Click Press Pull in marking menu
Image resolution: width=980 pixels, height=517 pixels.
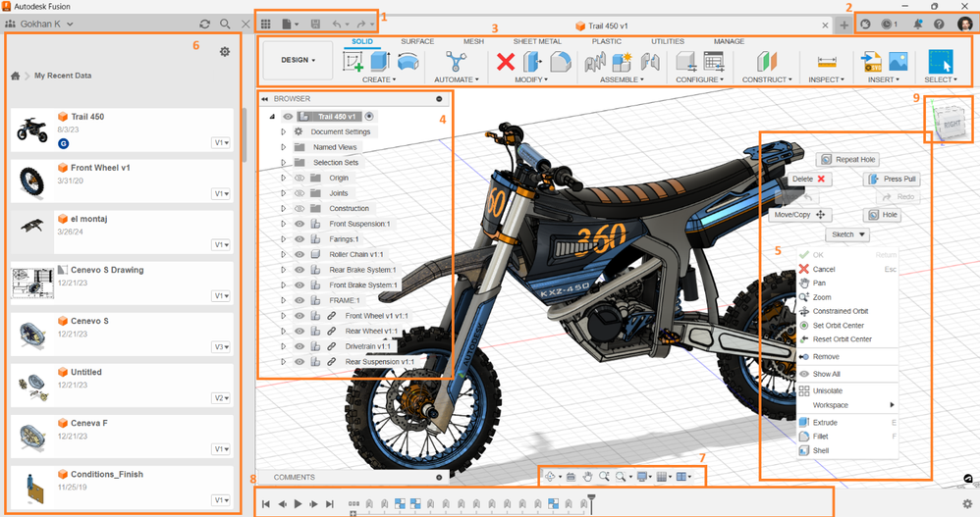892,179
